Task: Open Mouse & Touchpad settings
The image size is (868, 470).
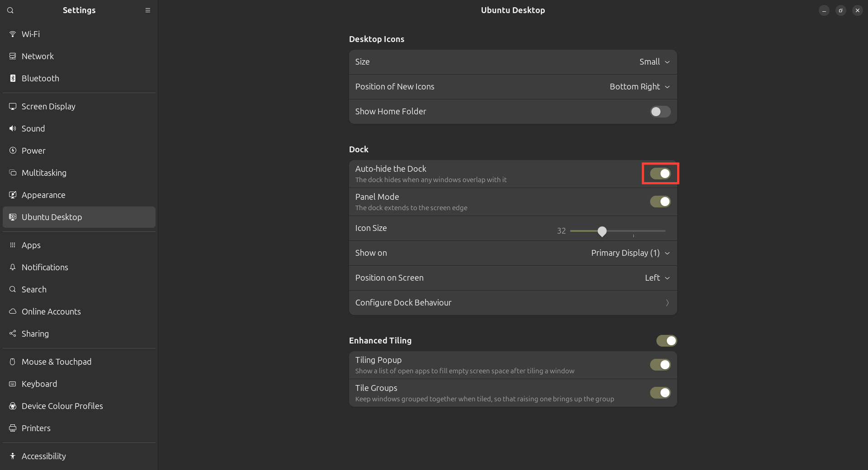Action: (x=56, y=362)
